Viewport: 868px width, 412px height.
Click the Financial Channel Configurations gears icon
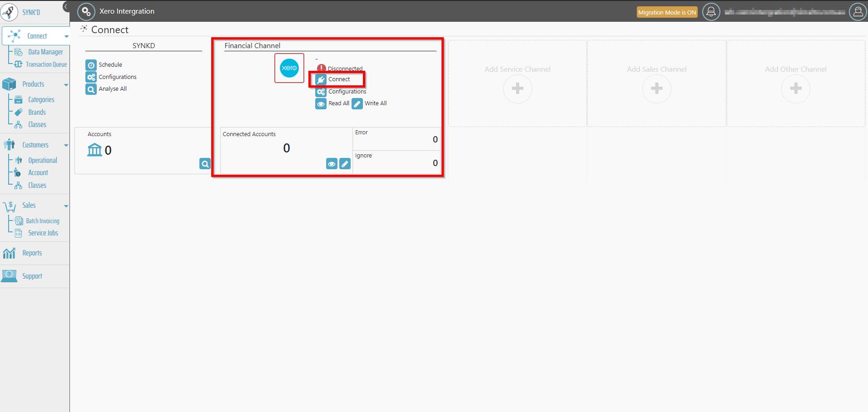(x=321, y=92)
